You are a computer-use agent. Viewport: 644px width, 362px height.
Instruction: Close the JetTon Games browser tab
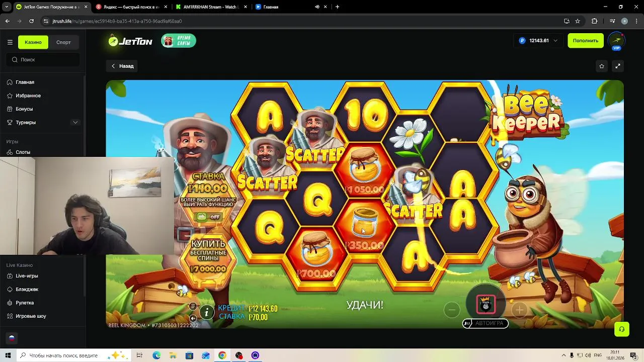coord(86,7)
